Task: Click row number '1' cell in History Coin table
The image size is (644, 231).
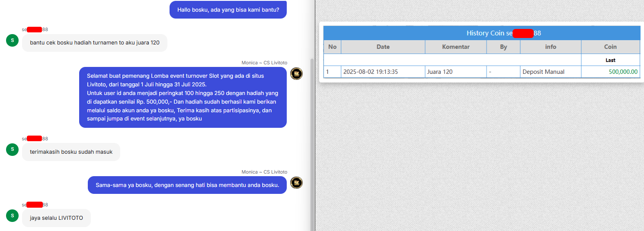Action: (332, 72)
